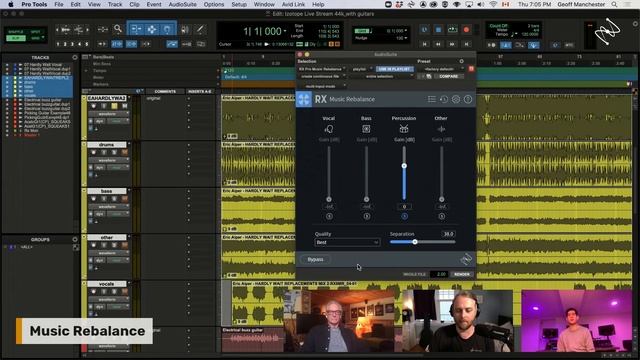The height and width of the screenshot is (360, 640).
Task: Enable Spot edit mode
Action: pyautogui.click(x=36, y=32)
